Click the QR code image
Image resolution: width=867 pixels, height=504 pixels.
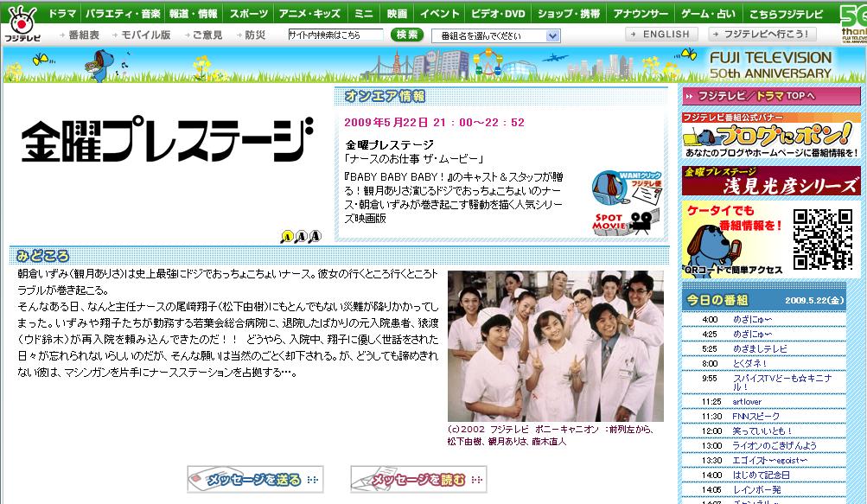coord(822,239)
